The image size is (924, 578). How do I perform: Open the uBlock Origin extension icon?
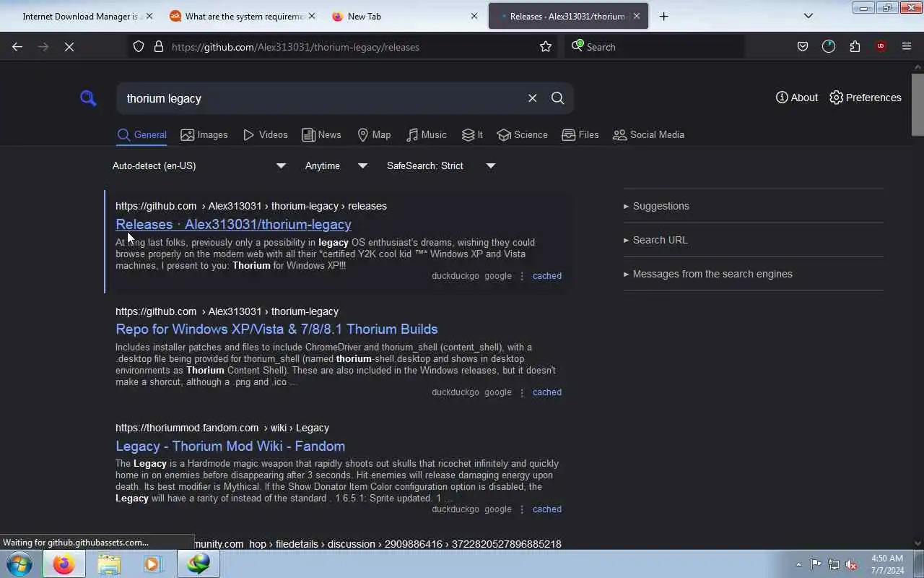(881, 47)
